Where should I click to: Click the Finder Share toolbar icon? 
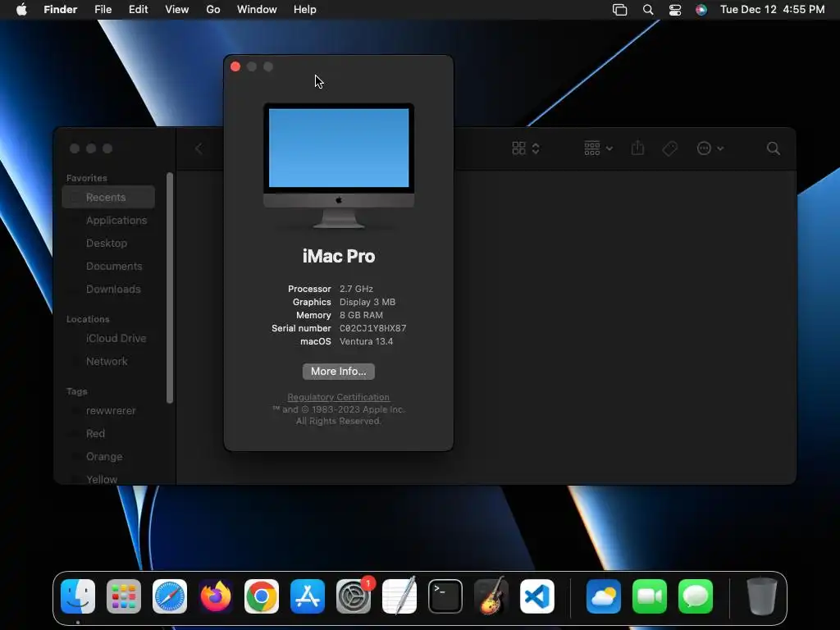(x=637, y=148)
